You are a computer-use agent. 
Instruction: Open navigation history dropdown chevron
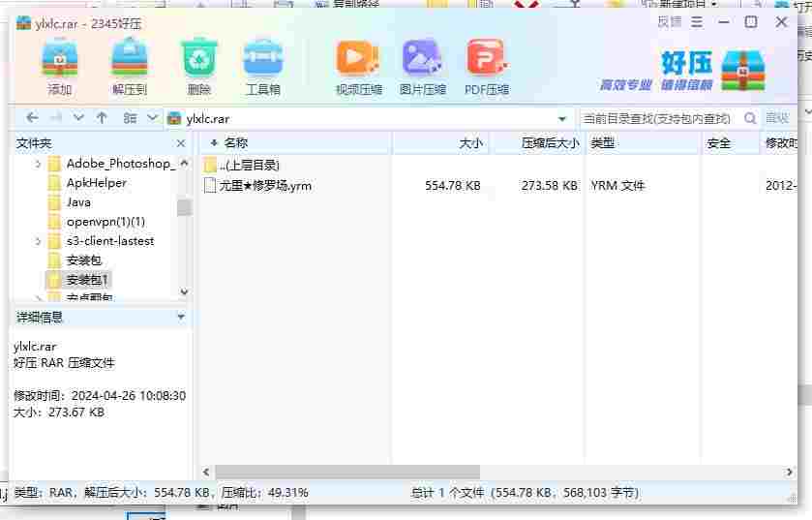78,118
